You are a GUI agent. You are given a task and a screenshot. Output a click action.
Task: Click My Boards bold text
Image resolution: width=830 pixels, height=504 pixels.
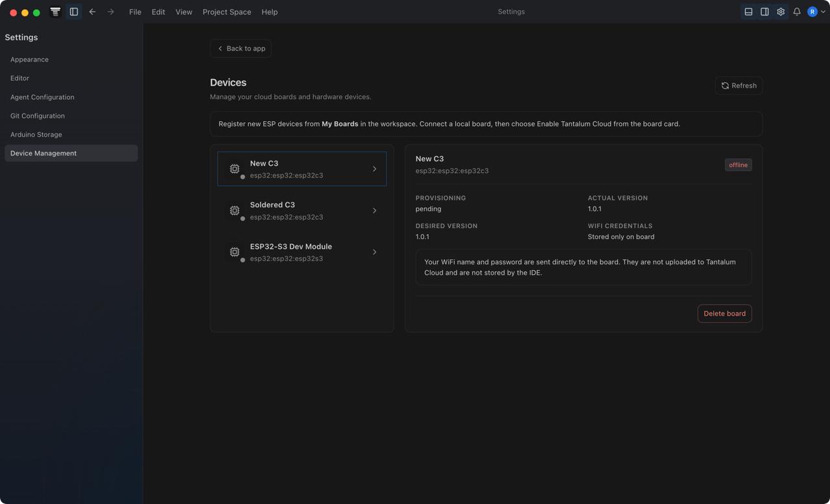(x=340, y=124)
